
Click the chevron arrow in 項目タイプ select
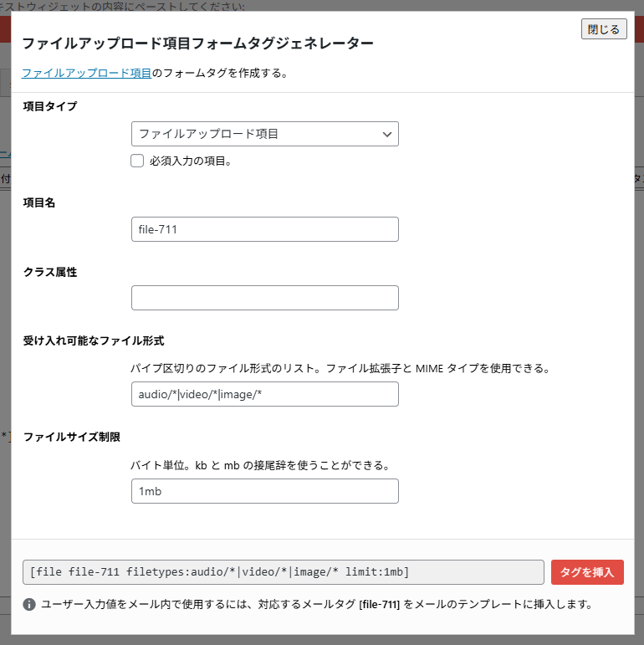386,134
